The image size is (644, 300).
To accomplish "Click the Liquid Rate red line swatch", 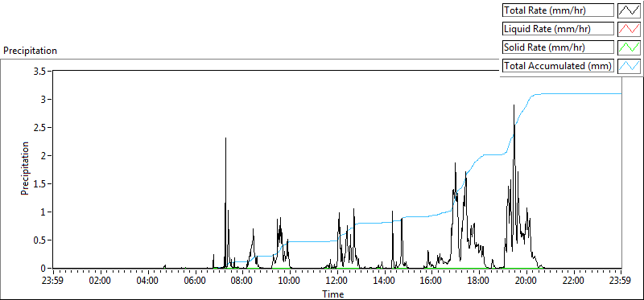I will pos(630,29).
